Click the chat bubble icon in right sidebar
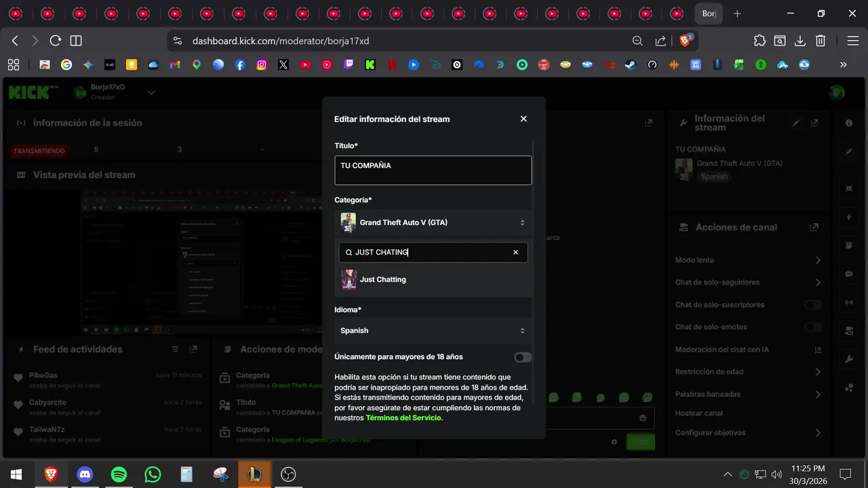The width and height of the screenshot is (868, 488). point(849,274)
